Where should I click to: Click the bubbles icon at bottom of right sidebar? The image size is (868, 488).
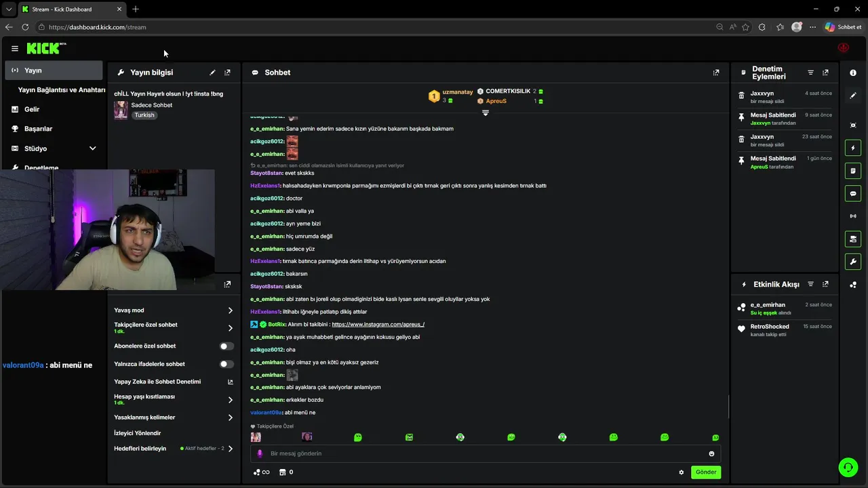click(853, 285)
